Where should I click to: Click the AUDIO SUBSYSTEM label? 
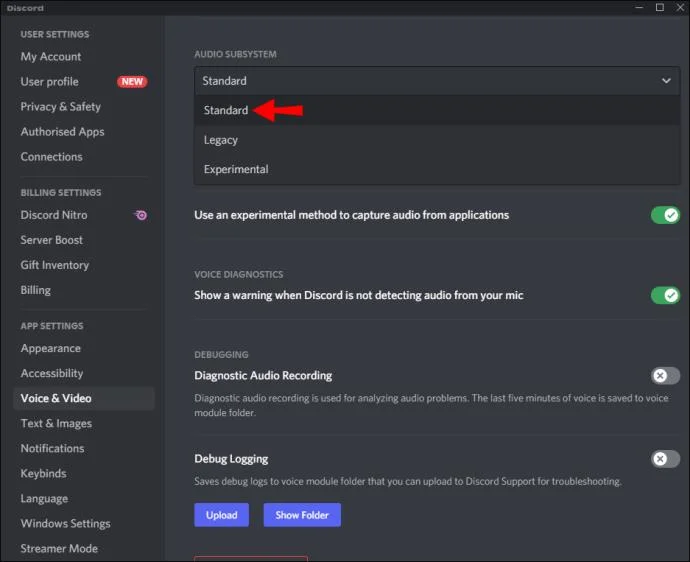click(x=235, y=55)
